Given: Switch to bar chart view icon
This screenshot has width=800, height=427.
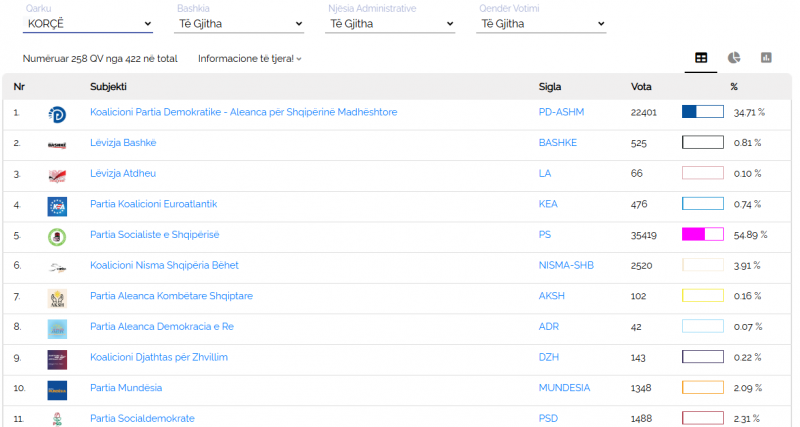Looking at the screenshot, I should click(766, 58).
